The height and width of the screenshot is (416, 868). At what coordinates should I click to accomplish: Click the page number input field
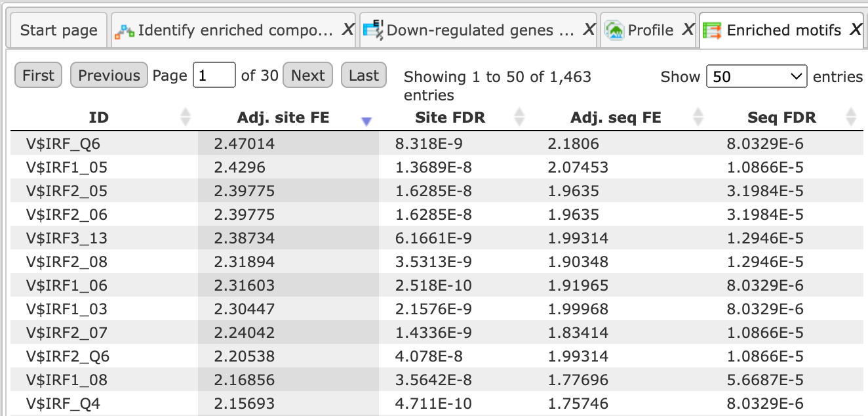214,75
